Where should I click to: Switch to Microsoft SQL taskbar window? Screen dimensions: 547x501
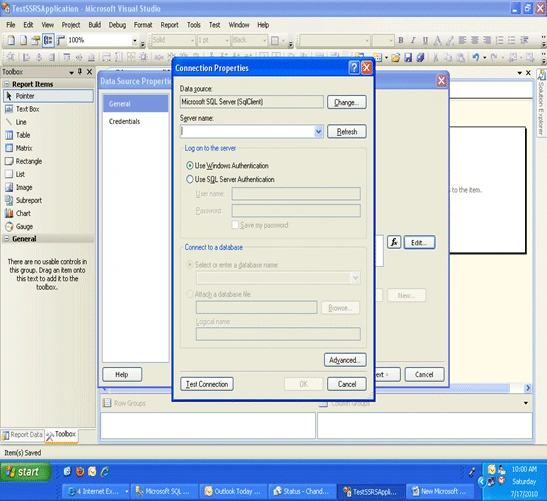pos(165,491)
